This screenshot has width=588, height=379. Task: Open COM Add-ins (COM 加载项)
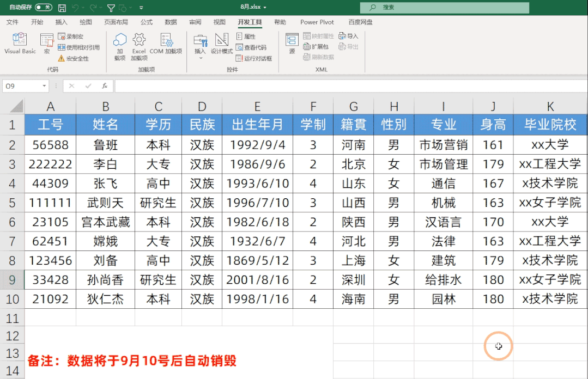point(166,44)
